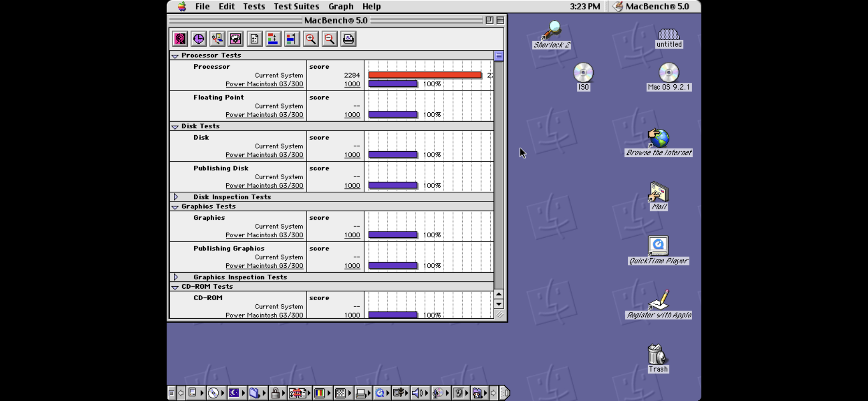Click the scrollbar down arrow

(x=499, y=304)
